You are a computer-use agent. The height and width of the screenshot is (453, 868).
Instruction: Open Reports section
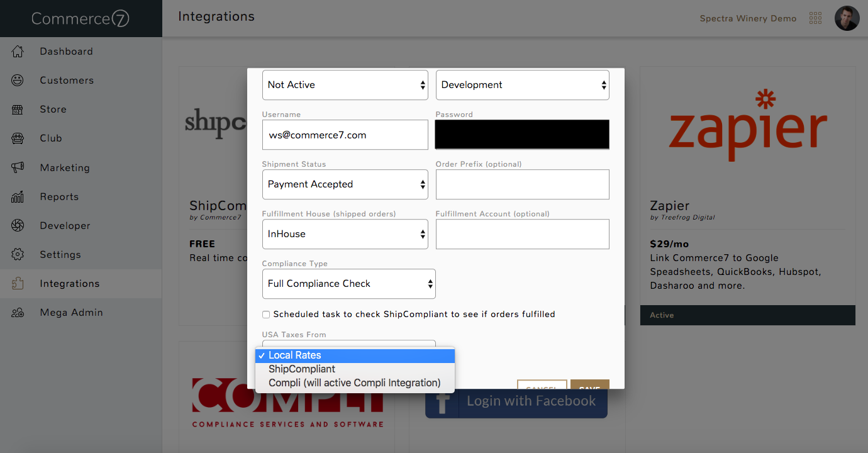59,197
